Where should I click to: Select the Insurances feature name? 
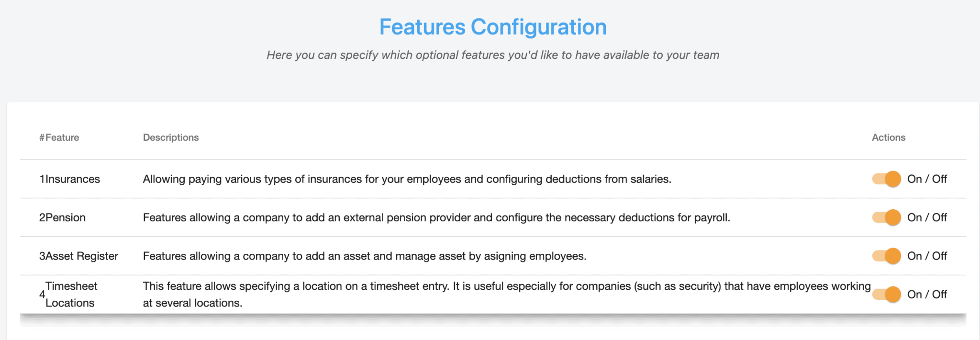pos(73,179)
